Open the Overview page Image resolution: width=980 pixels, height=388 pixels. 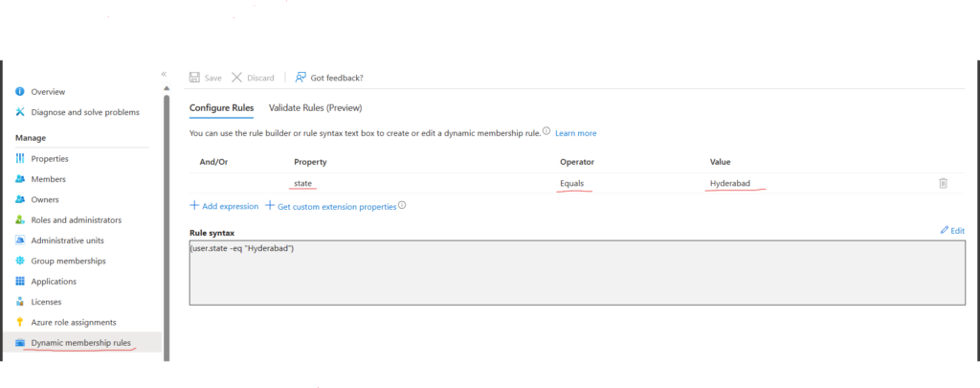tap(48, 92)
